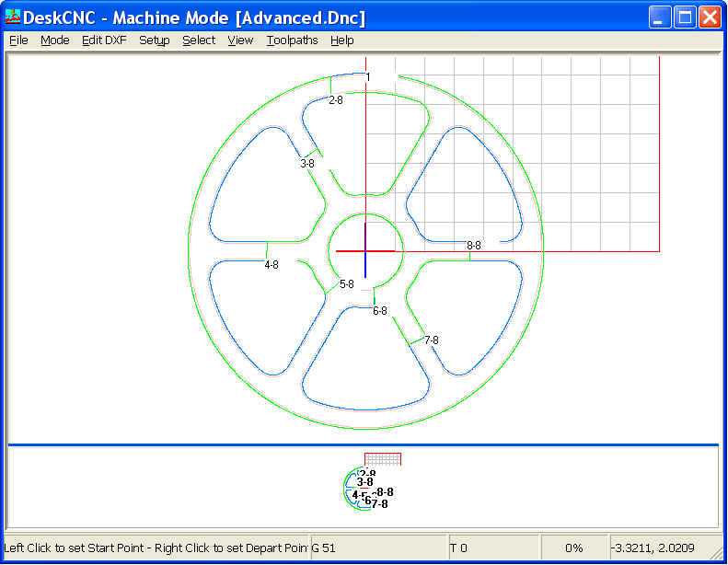Open the Mode menu
728x565 pixels.
tap(55, 40)
